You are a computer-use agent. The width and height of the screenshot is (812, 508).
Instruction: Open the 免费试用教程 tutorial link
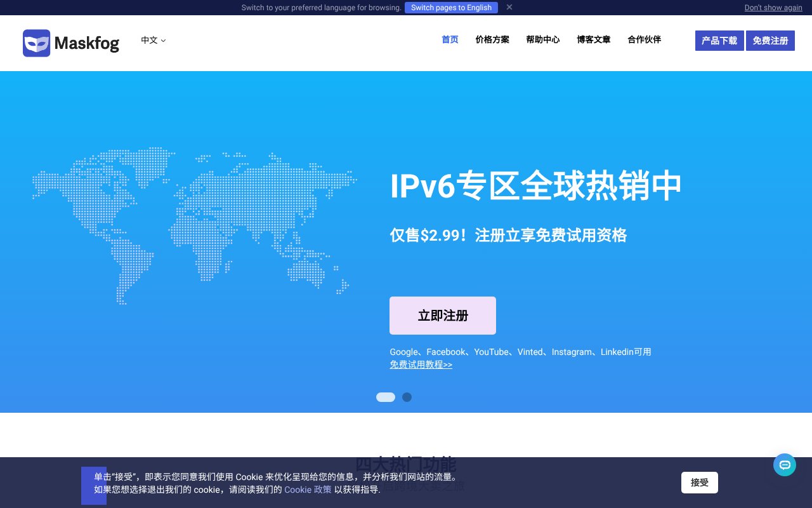(x=421, y=364)
